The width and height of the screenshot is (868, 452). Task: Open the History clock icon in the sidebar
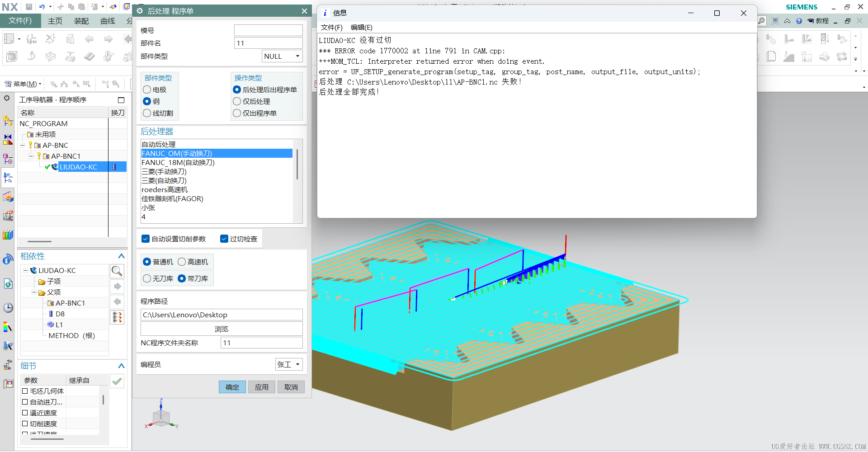click(x=8, y=308)
